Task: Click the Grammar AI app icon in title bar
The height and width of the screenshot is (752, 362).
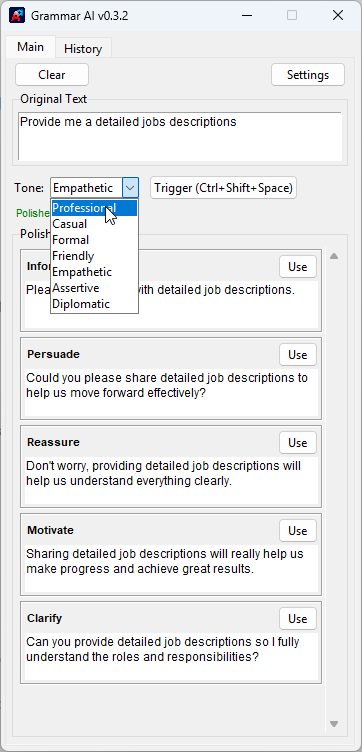Action: 17,15
